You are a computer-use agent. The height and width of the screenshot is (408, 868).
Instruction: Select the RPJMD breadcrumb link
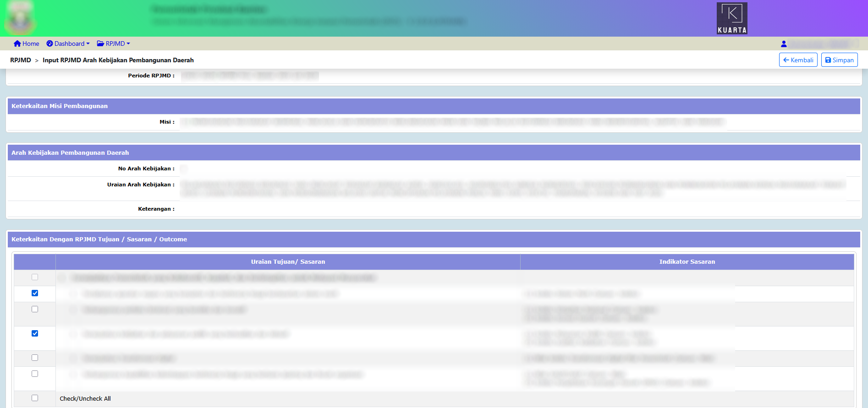[21, 60]
